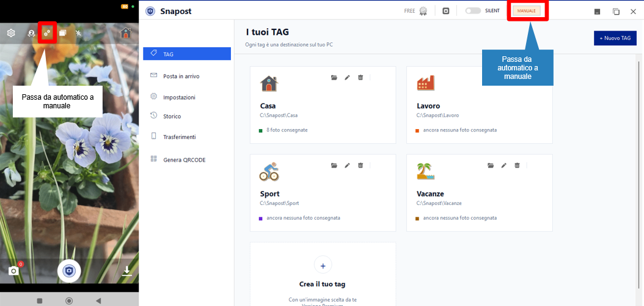Click path C:\Snapost\Vacanze
Screen dimensions: 644x306
(x=439, y=203)
